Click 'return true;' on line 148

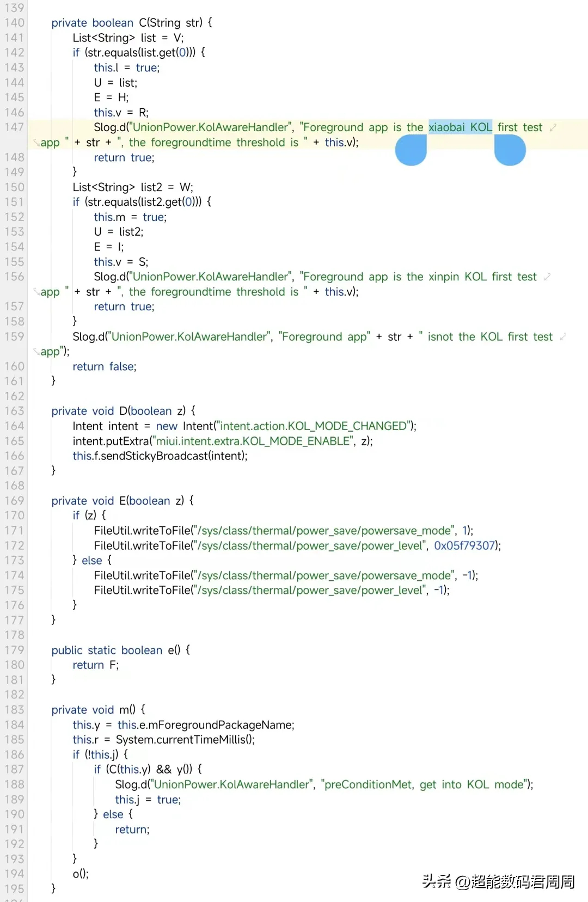pyautogui.click(x=124, y=158)
